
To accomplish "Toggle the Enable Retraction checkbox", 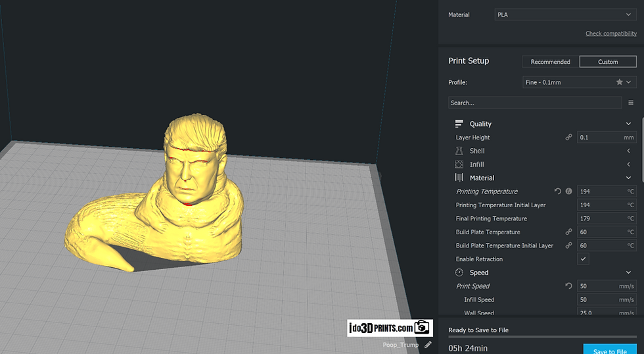I will [x=583, y=259].
